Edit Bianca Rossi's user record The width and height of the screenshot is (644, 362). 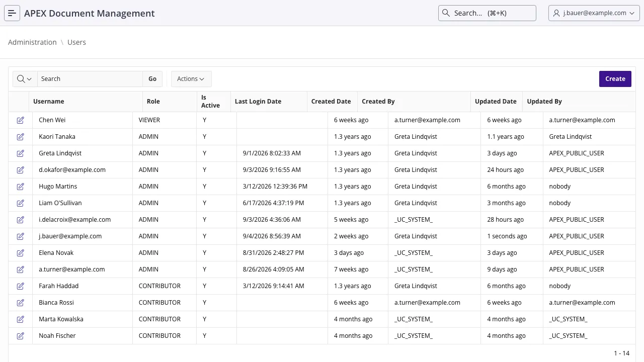click(21, 303)
